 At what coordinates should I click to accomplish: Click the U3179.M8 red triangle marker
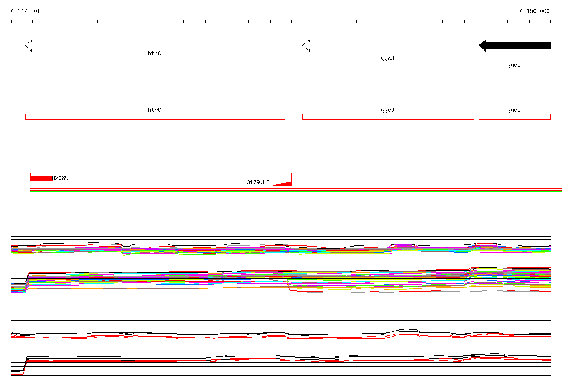(282, 183)
